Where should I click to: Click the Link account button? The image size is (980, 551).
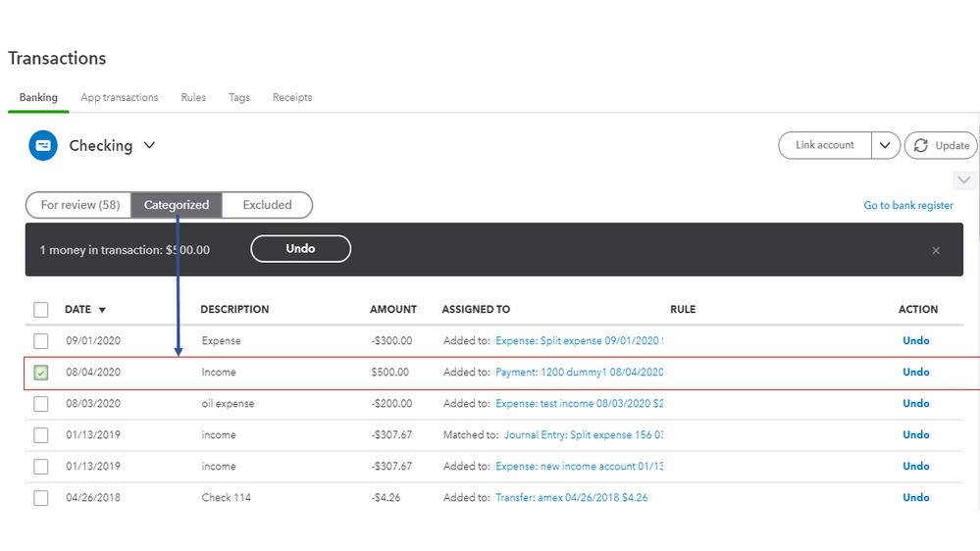[x=825, y=145]
